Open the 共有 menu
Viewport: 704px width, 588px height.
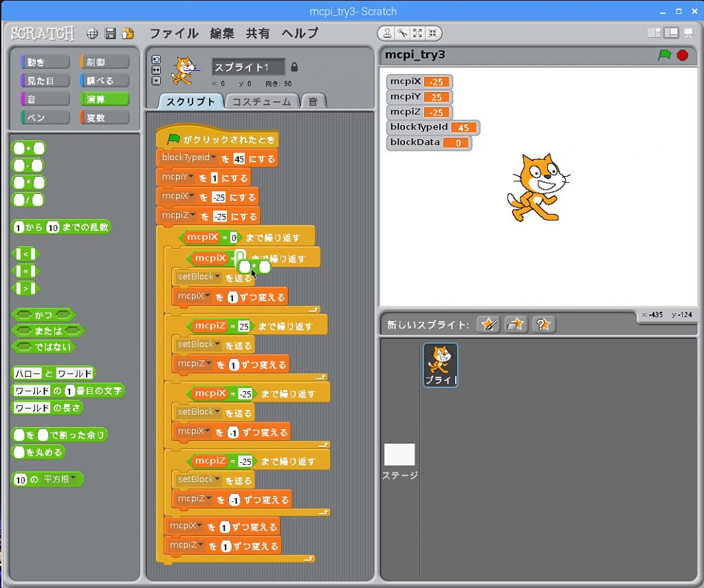click(258, 34)
